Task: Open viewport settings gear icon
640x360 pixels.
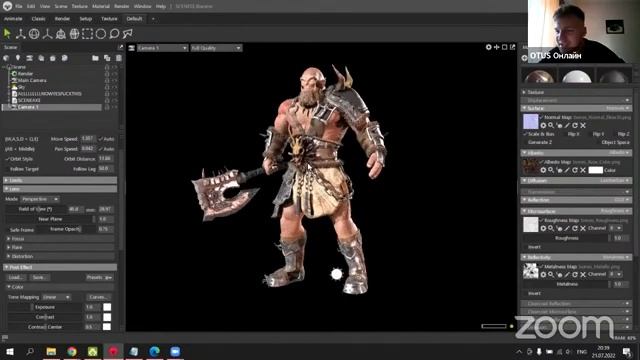Action: pyautogui.click(x=489, y=47)
